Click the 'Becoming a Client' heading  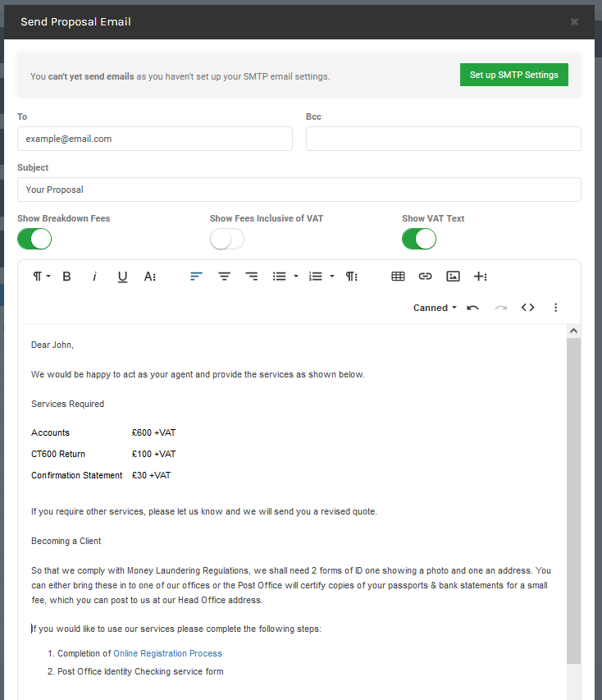tap(66, 541)
